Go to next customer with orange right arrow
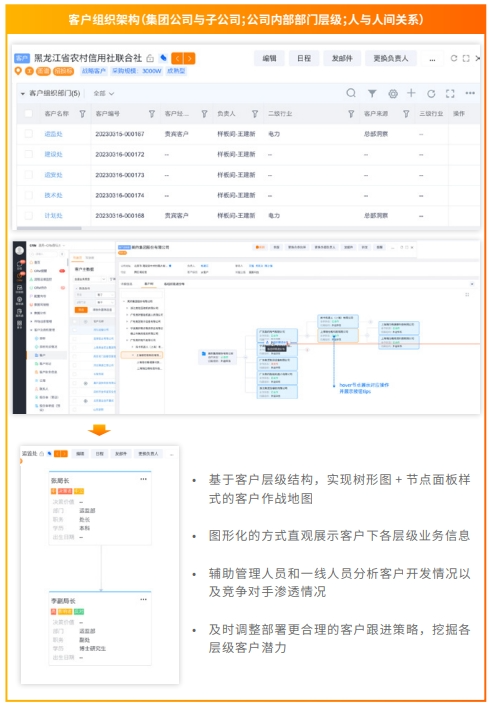Image resolution: width=490 pixels, height=706 pixels. (190, 59)
